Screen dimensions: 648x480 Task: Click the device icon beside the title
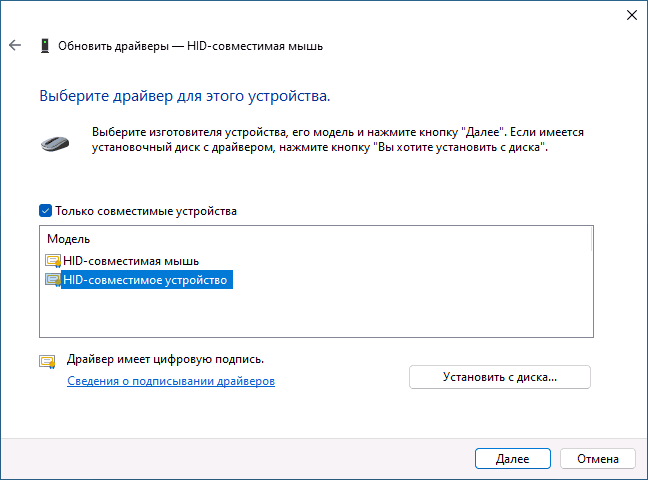pyautogui.click(x=45, y=46)
